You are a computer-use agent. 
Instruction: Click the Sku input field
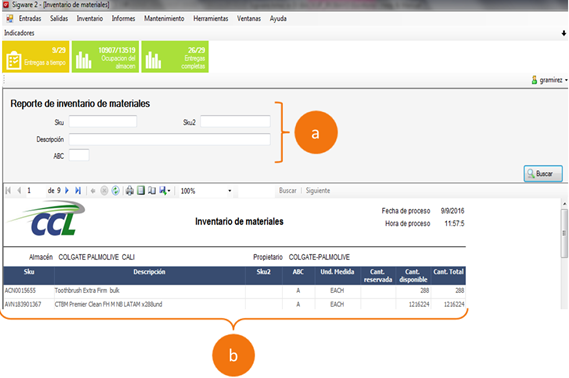point(103,121)
